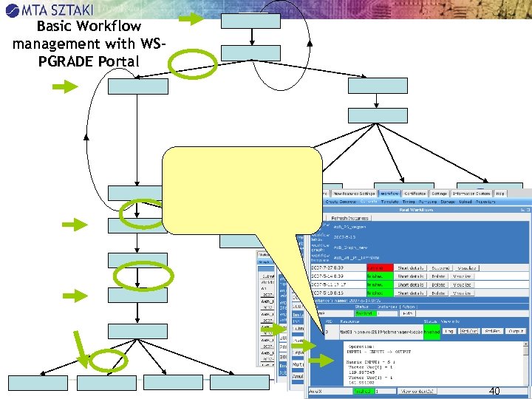This screenshot has width=532, height=399.
Task: Show short details for the 2007-5-14 8:39 instance
Action: pos(410,276)
